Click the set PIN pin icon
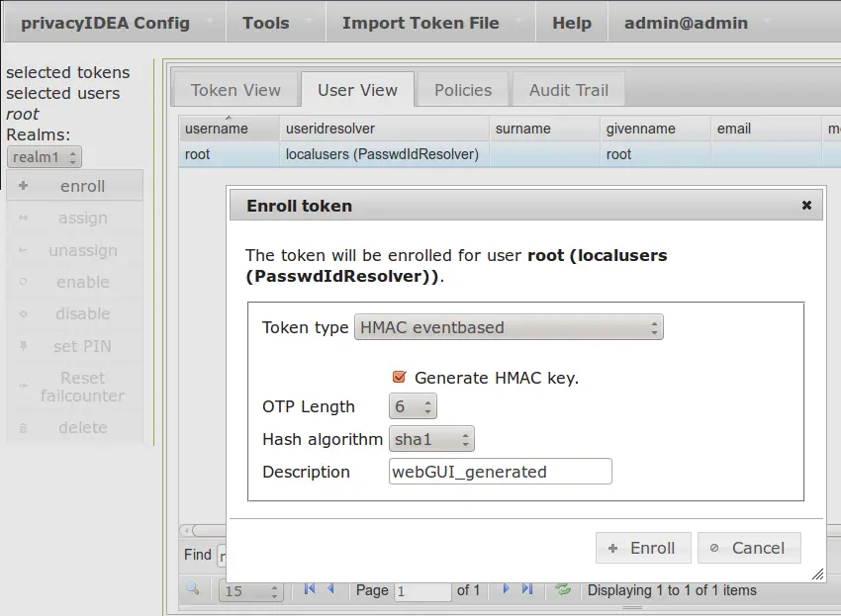The image size is (841, 616). click(x=23, y=346)
